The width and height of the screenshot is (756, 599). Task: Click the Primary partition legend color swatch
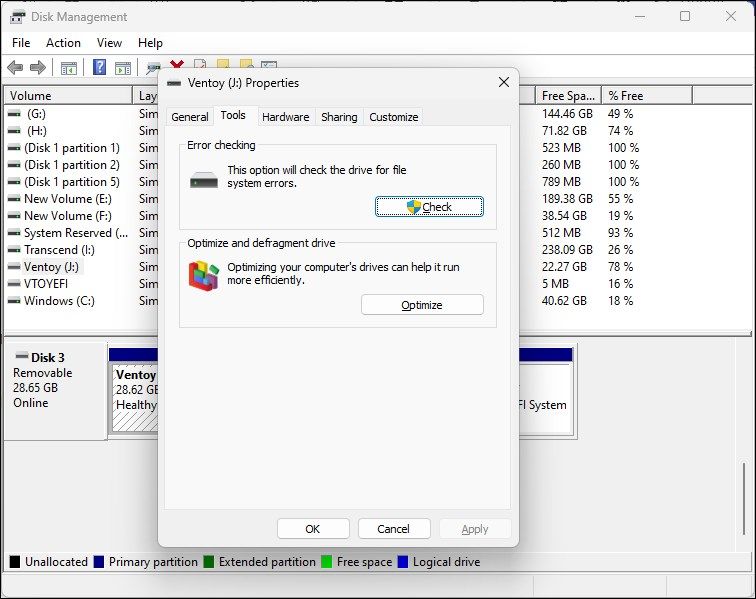coord(99,562)
